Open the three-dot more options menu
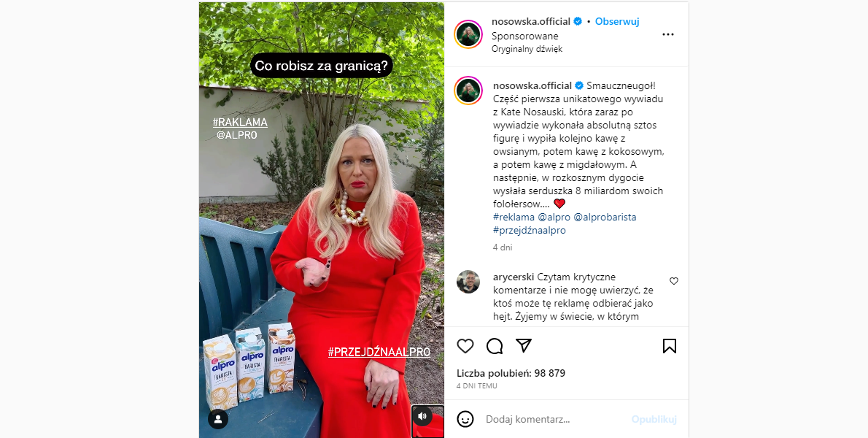This screenshot has height=438, width=868. [x=668, y=34]
